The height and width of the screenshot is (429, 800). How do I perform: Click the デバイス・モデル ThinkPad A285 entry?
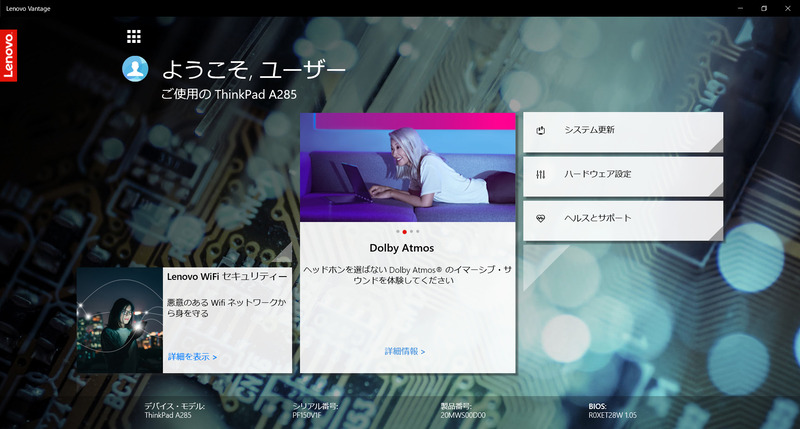coord(174,411)
